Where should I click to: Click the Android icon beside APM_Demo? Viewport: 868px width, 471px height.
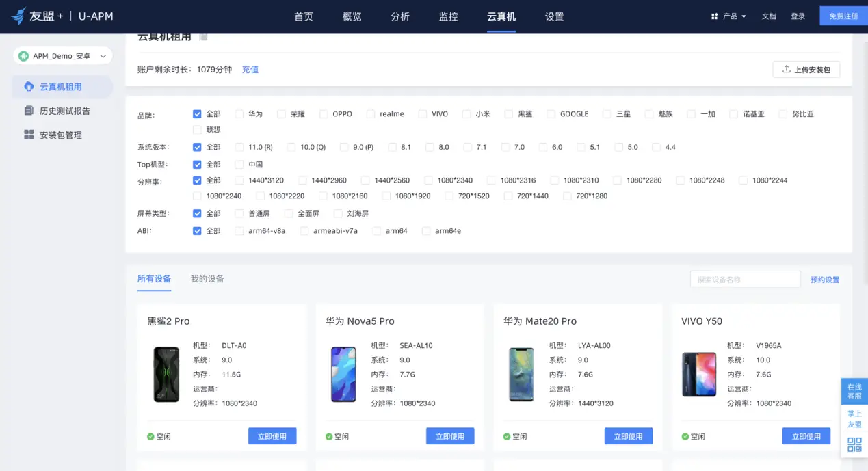pos(24,56)
